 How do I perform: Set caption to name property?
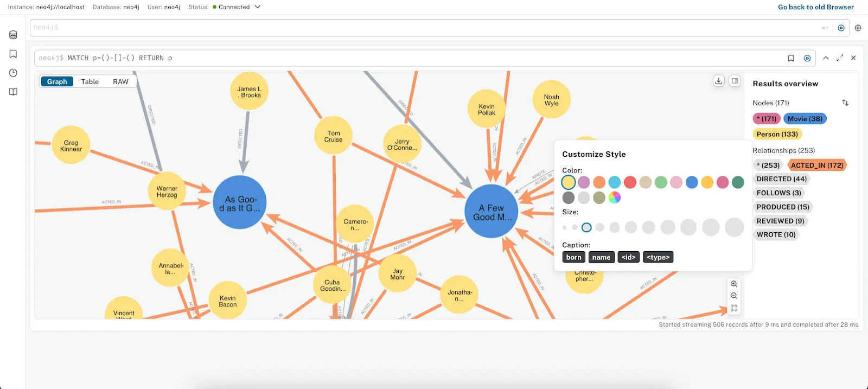(x=601, y=257)
